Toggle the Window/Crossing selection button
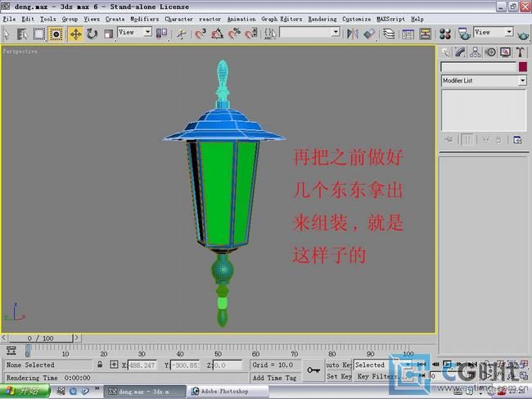 [x=56, y=34]
